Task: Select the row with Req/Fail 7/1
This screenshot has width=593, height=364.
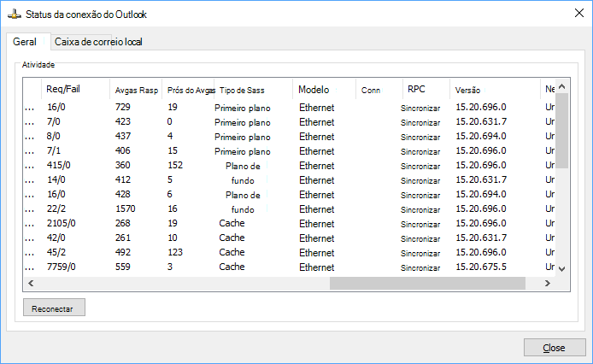Action: [x=289, y=150]
